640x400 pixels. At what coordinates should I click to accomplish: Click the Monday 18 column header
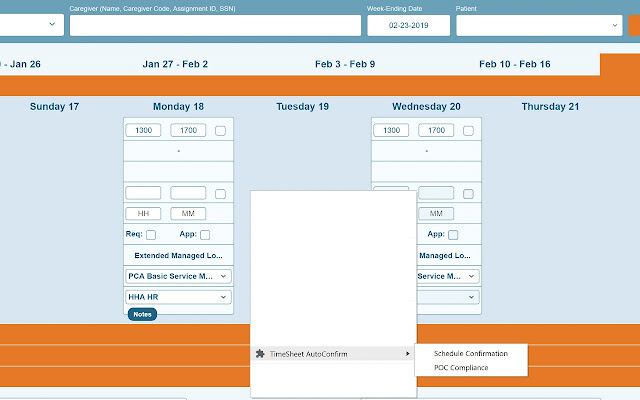click(178, 107)
